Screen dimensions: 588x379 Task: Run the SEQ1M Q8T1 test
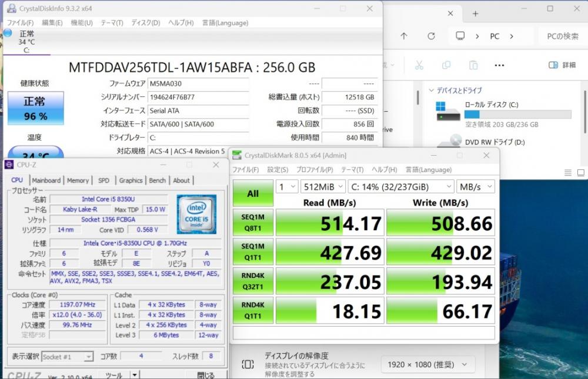(x=253, y=223)
